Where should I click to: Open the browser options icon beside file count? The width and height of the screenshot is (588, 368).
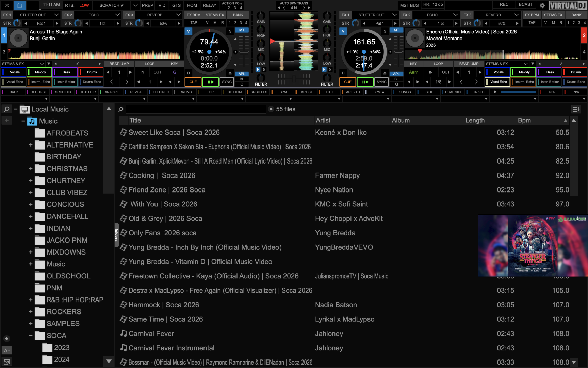coord(576,109)
